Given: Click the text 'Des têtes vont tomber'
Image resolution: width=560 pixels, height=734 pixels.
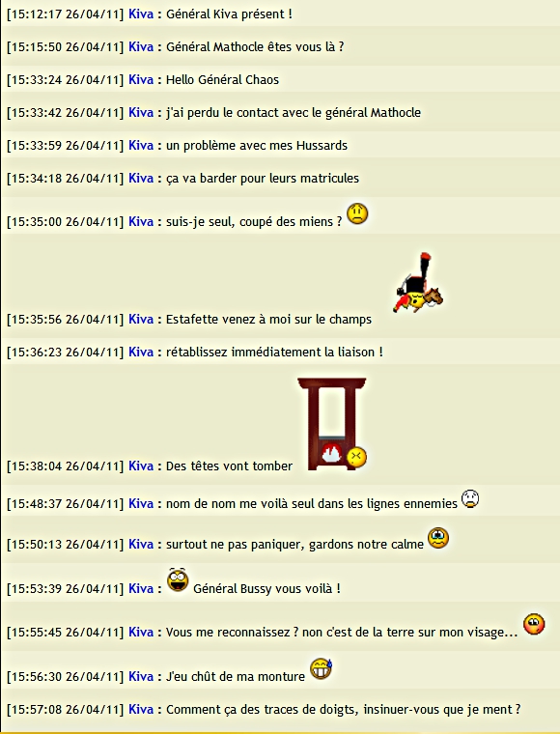Looking at the screenshot, I should click(x=229, y=466).
